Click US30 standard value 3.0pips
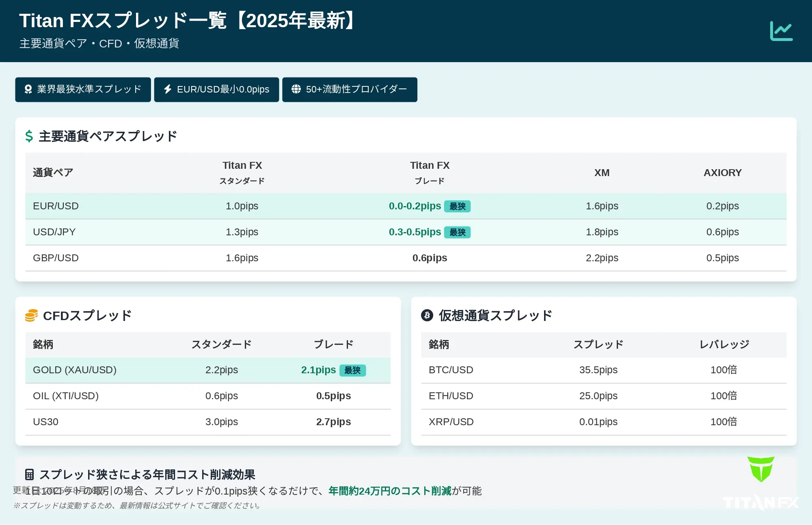The height and width of the screenshot is (525, 812). [x=222, y=422]
